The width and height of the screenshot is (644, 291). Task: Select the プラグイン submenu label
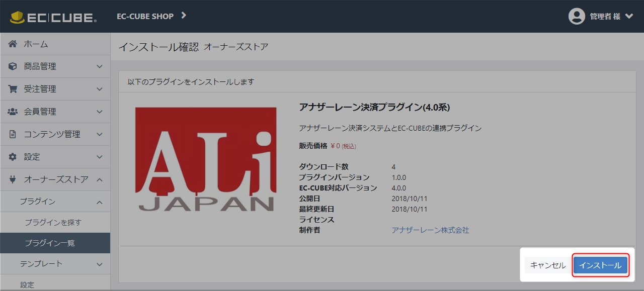click(38, 202)
